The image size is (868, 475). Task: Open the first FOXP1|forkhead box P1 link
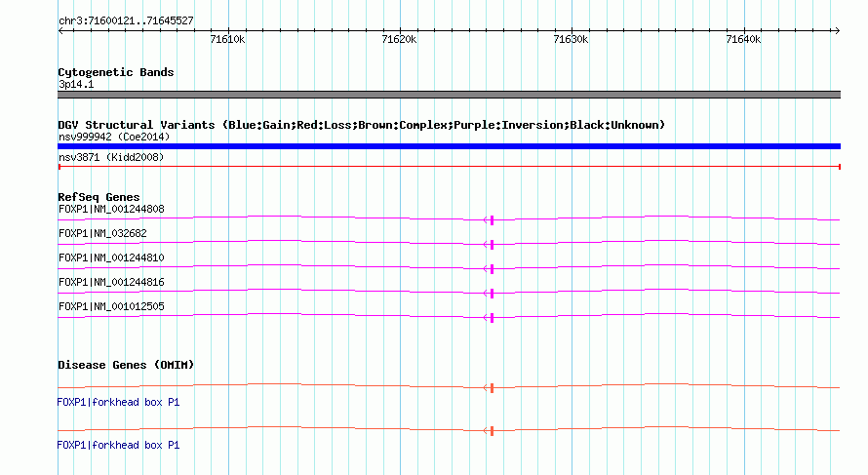(118, 403)
